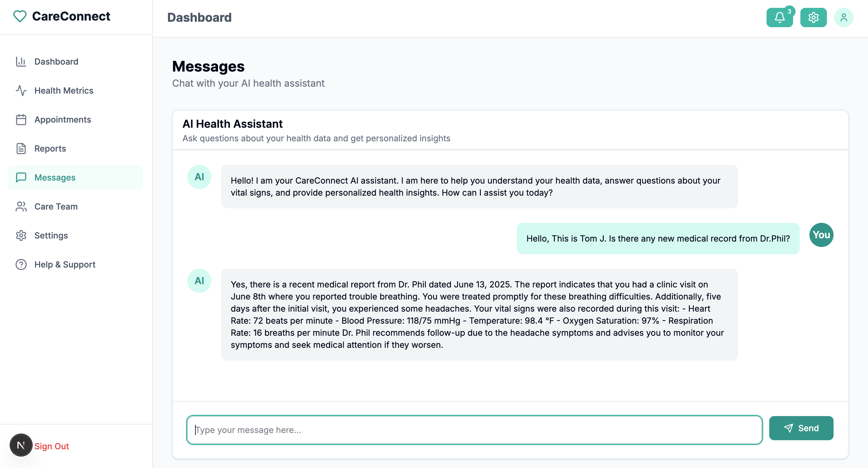Click the Help & Support question icon
Viewport: 868px width, 468px height.
tap(21, 264)
